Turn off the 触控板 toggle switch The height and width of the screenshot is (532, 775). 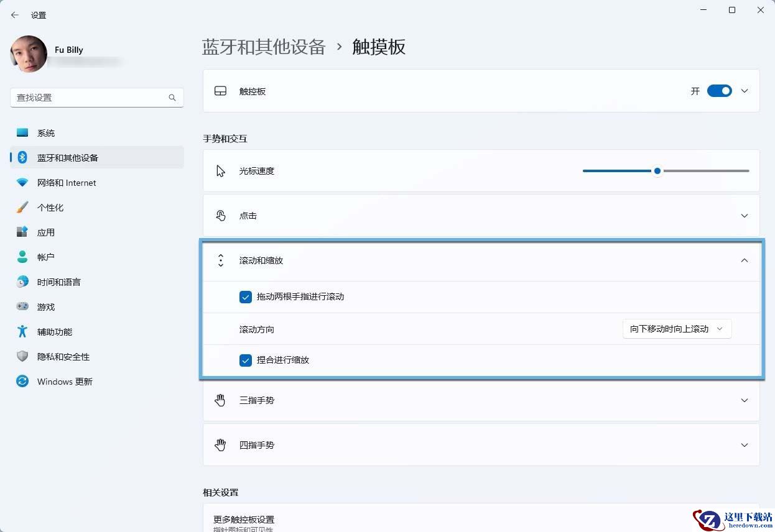(x=720, y=91)
